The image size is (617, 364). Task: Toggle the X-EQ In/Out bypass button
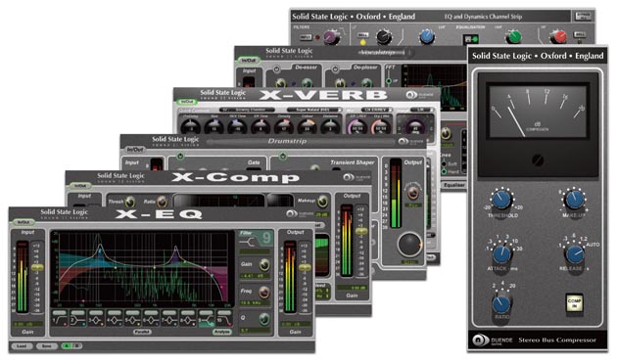[24, 222]
